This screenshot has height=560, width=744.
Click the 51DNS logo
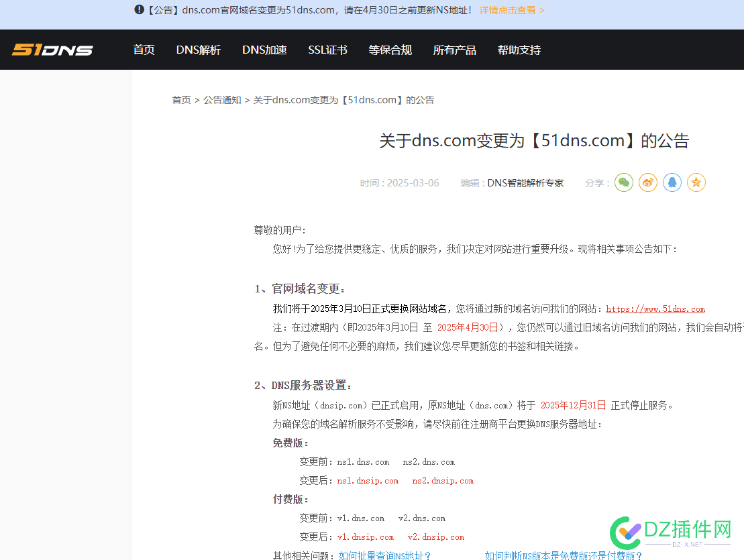click(x=52, y=50)
